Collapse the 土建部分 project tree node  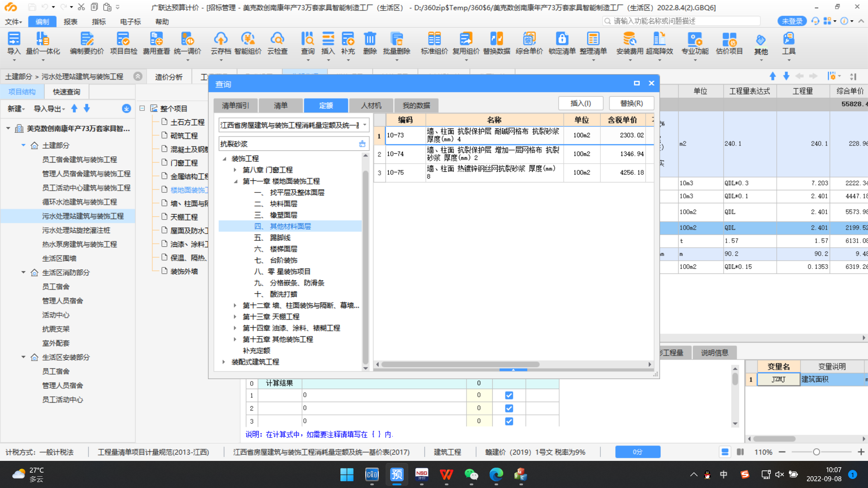click(x=24, y=145)
